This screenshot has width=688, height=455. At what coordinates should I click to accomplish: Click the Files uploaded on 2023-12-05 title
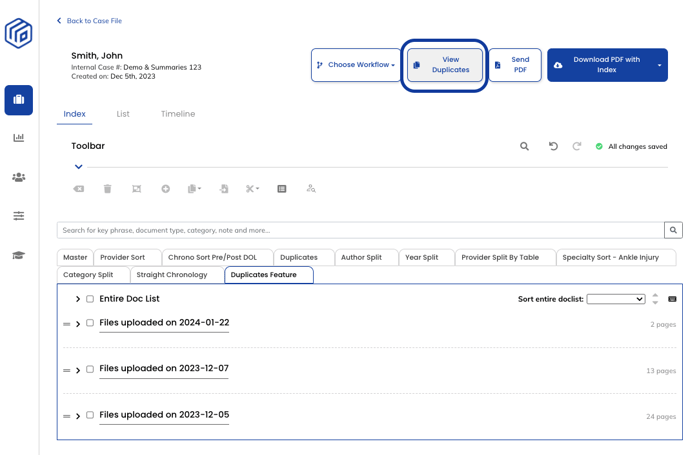pyautogui.click(x=164, y=415)
